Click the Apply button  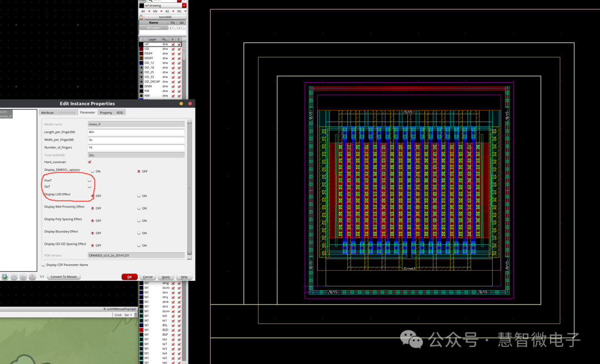[166, 277]
